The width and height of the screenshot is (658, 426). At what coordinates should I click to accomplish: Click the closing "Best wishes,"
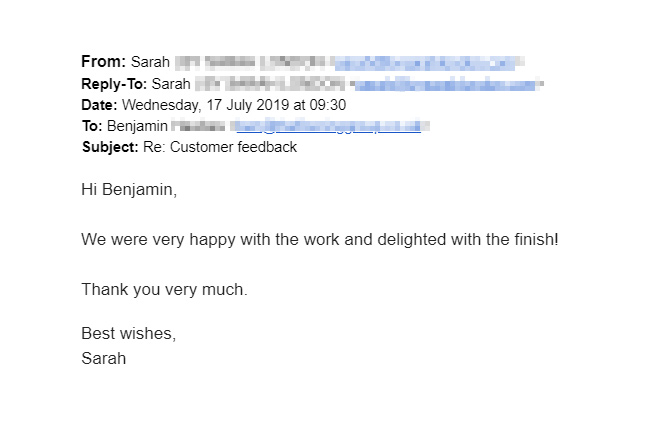[x=128, y=334]
